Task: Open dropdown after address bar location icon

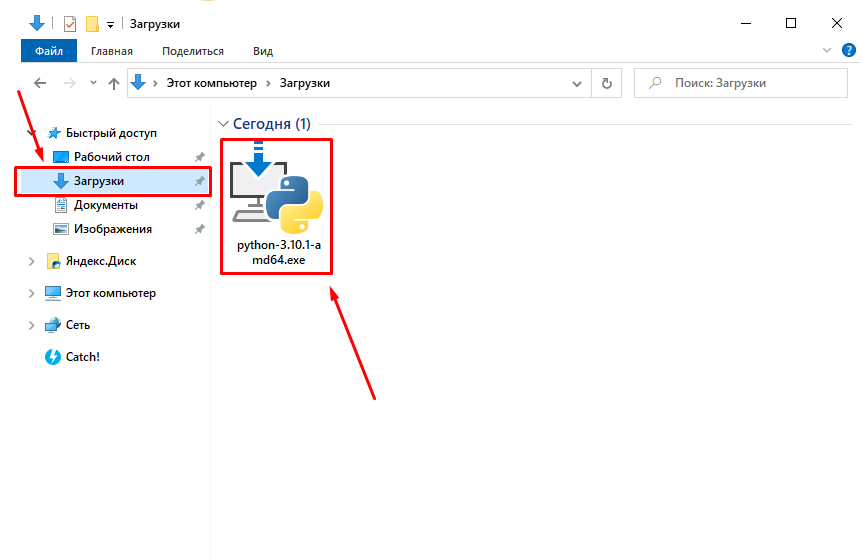Action: pos(155,84)
